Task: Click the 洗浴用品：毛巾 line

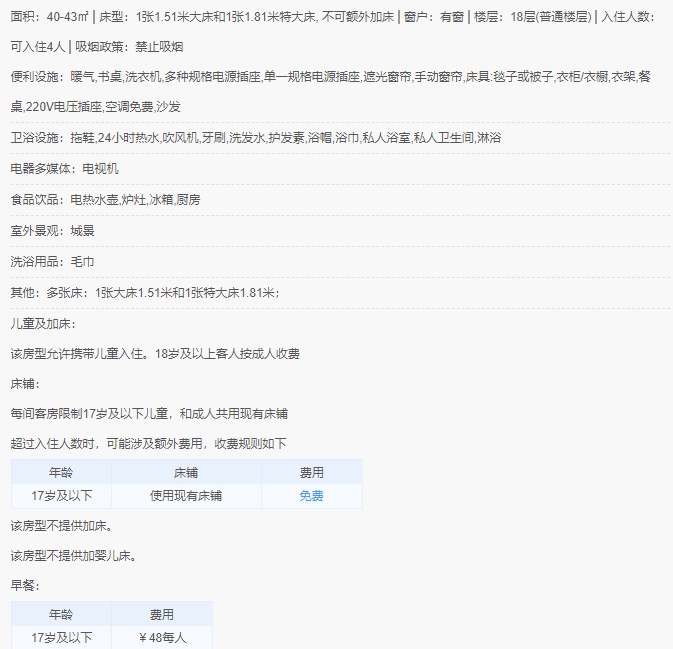Action: pyautogui.click(x=52, y=261)
